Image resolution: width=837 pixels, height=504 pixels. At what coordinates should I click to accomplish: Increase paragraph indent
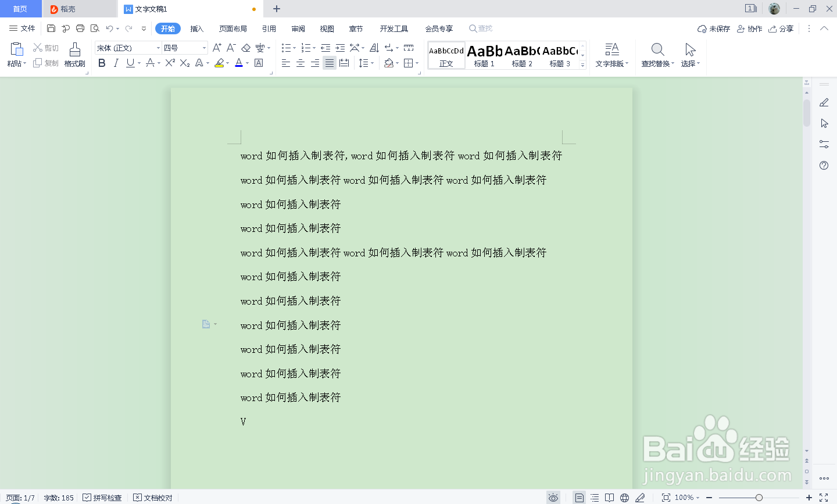(x=340, y=48)
